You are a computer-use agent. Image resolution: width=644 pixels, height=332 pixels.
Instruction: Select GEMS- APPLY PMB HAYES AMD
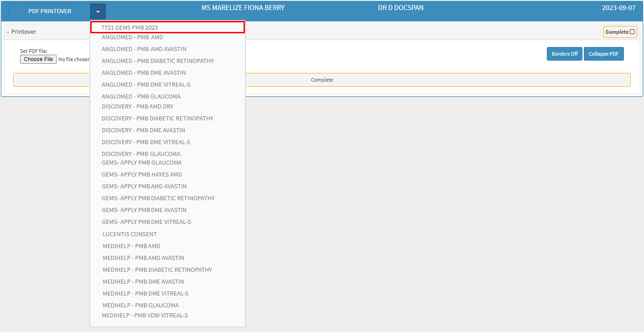pos(141,175)
